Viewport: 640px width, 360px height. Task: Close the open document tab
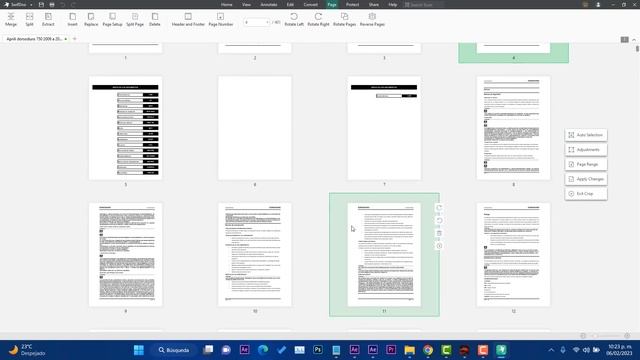[66, 39]
